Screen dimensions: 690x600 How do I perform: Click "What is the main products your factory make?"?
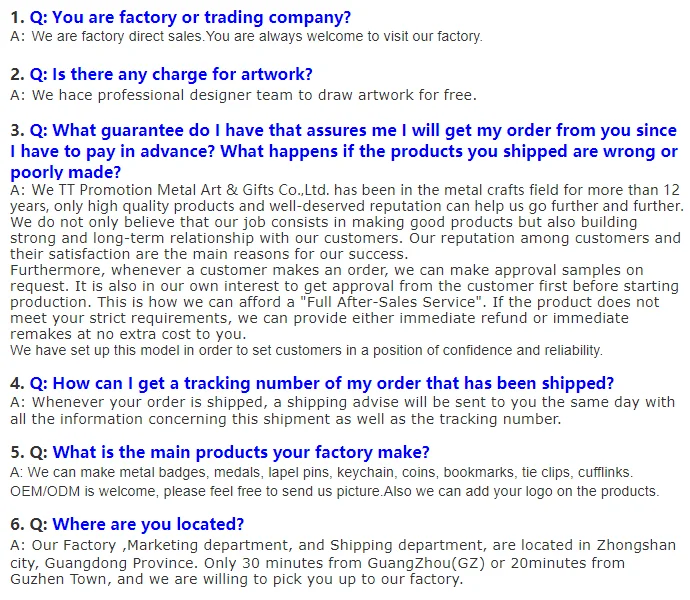[x=241, y=451]
